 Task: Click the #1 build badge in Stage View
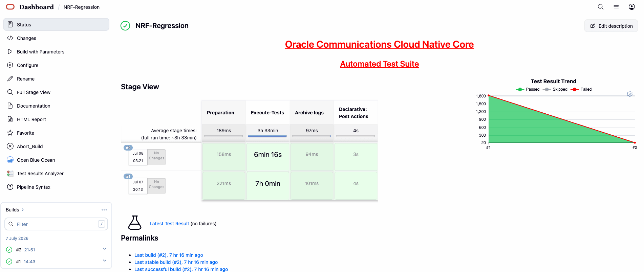pos(128,177)
